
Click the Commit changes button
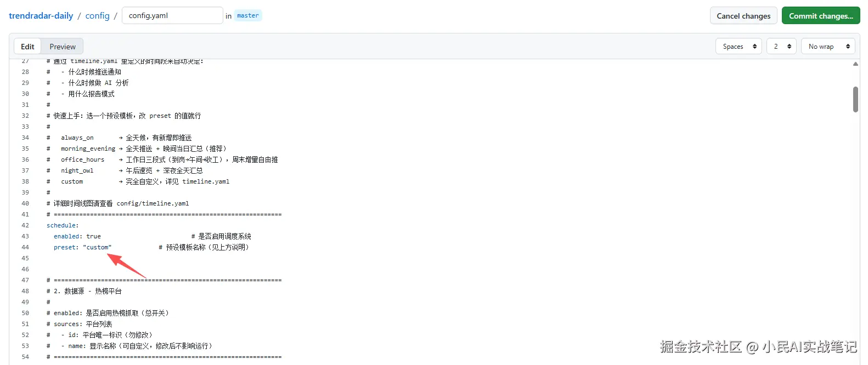820,16
